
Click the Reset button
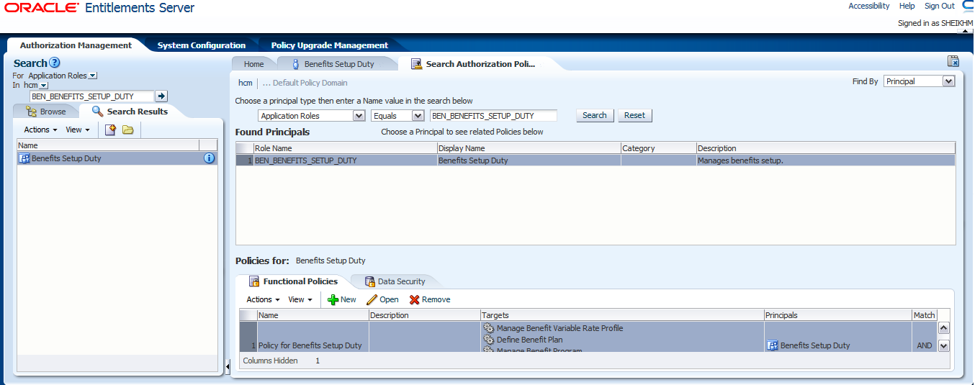tap(634, 115)
